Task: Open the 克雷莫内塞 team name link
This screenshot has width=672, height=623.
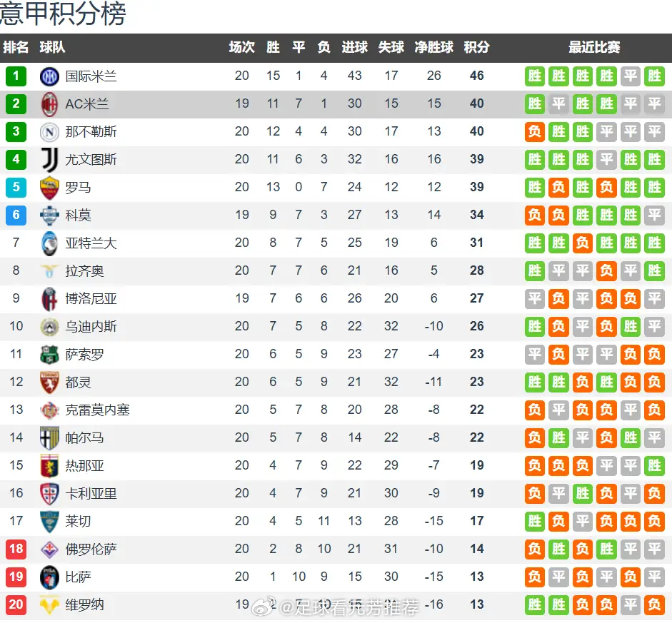Action: [x=97, y=410]
